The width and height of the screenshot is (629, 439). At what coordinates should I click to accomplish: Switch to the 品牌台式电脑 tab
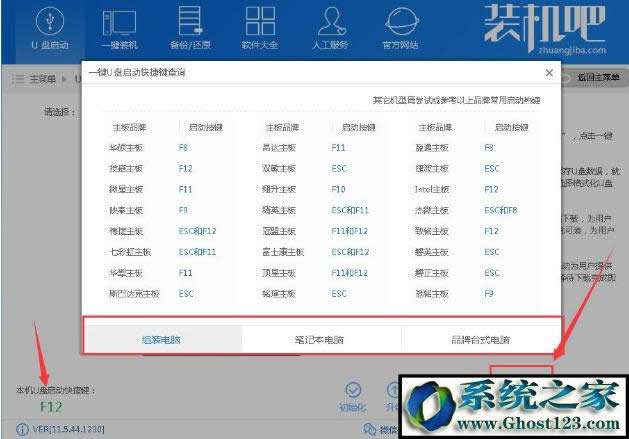click(x=479, y=340)
